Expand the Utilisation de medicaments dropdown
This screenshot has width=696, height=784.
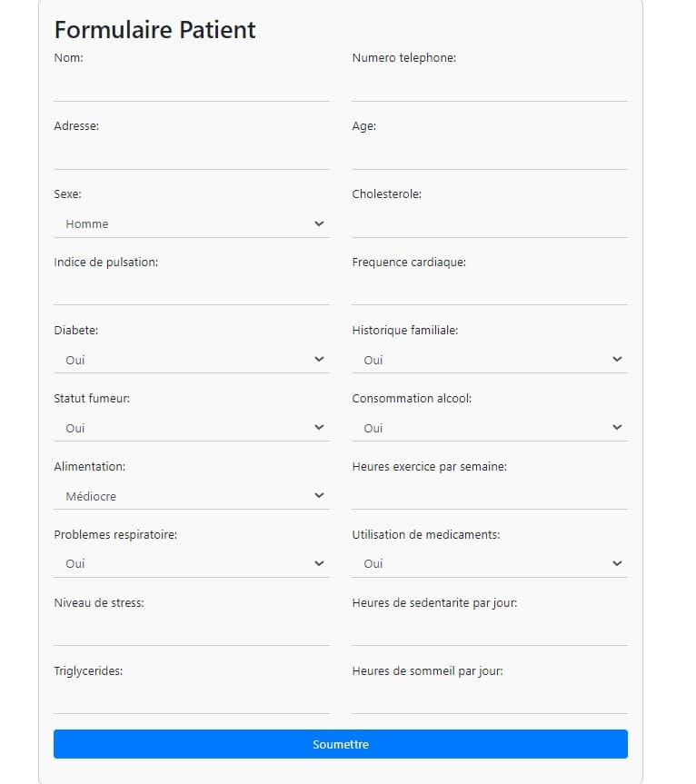coord(489,563)
